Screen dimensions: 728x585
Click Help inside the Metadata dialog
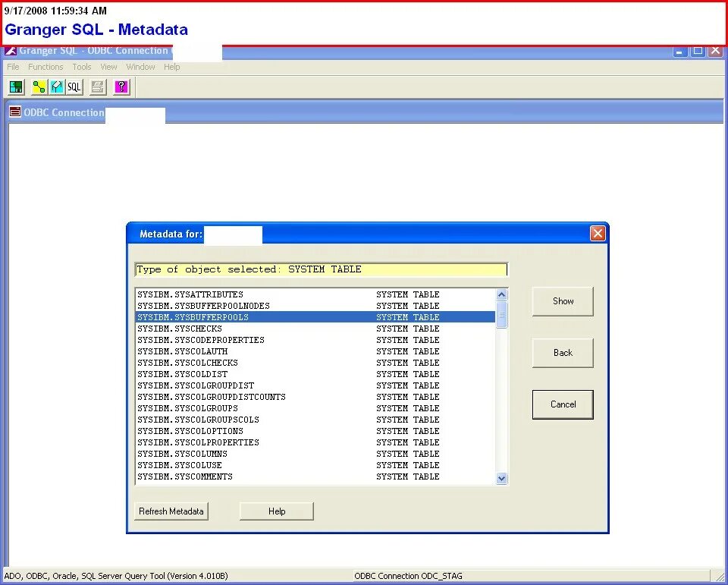coord(276,511)
